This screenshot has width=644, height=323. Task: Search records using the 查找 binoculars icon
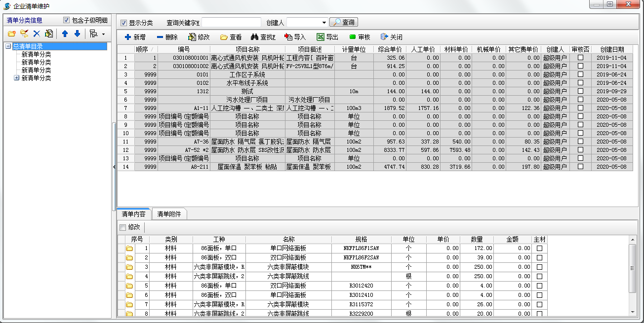[x=263, y=36]
